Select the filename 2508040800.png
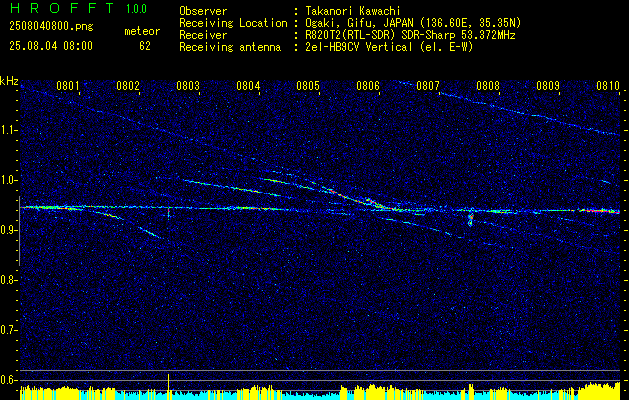 [51, 27]
